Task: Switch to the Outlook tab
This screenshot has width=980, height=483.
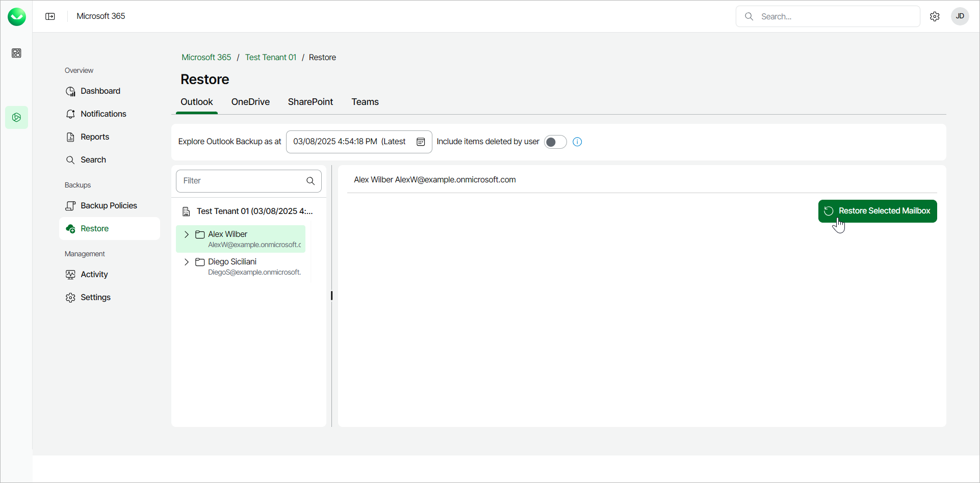Action: (197, 102)
